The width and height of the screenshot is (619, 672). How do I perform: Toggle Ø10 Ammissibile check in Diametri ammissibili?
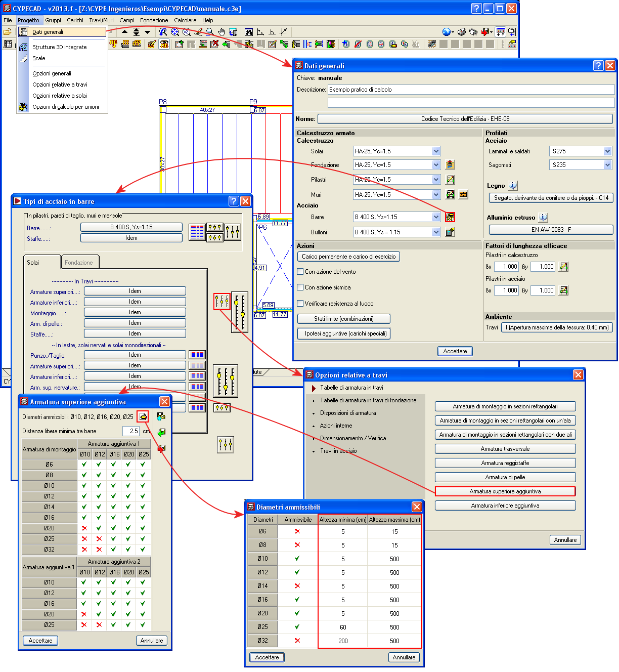click(x=297, y=559)
